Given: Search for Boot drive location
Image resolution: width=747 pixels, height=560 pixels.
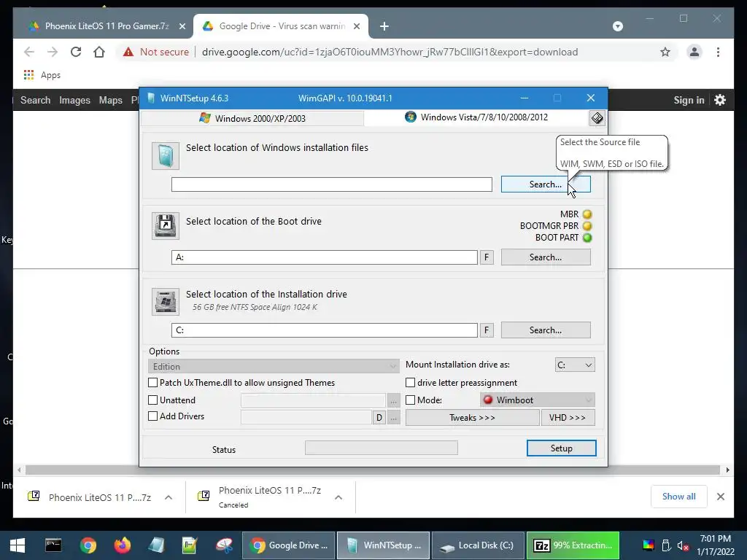Looking at the screenshot, I should (546, 257).
